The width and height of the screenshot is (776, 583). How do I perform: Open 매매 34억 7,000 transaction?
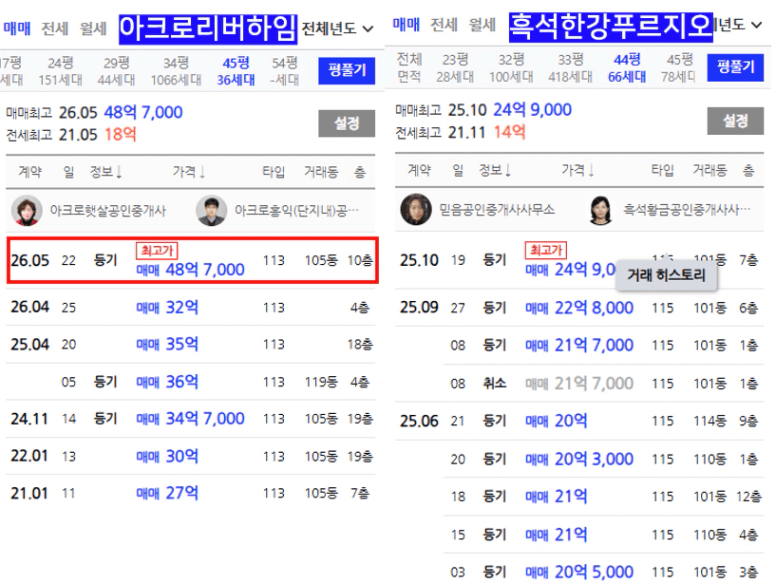point(191,419)
